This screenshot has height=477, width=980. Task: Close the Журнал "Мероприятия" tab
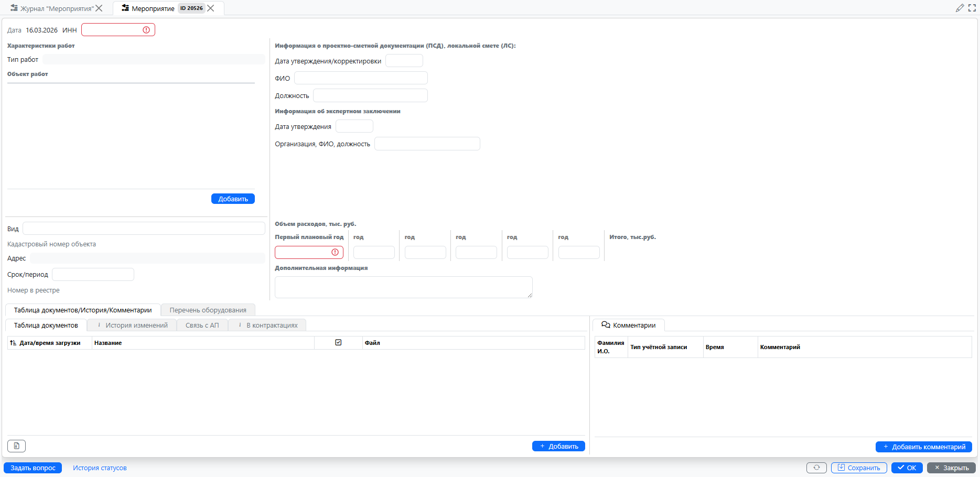click(x=99, y=8)
